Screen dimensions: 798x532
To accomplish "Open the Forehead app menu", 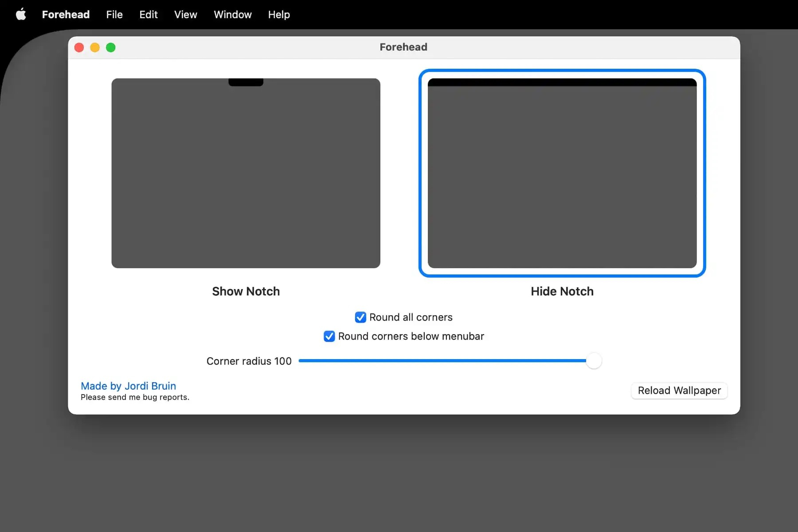I will (x=66, y=15).
